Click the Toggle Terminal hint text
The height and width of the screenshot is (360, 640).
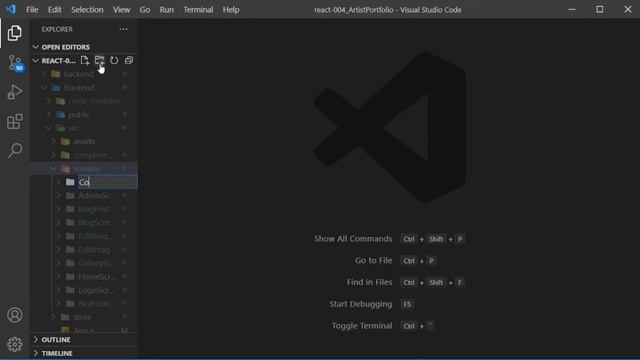coord(362,326)
